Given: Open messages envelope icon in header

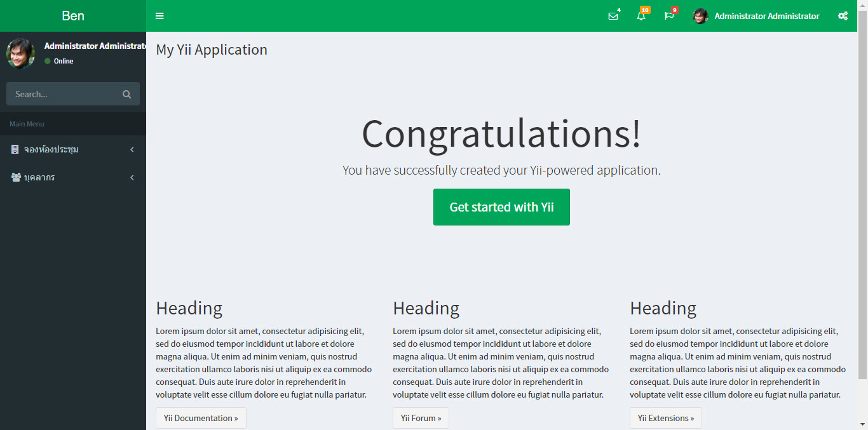Looking at the screenshot, I should (613, 16).
